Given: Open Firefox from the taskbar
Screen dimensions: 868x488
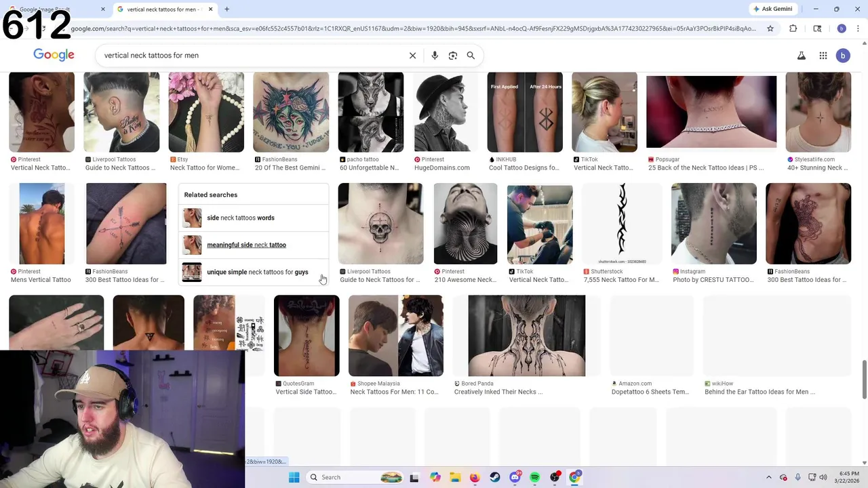Looking at the screenshot, I should (x=475, y=477).
